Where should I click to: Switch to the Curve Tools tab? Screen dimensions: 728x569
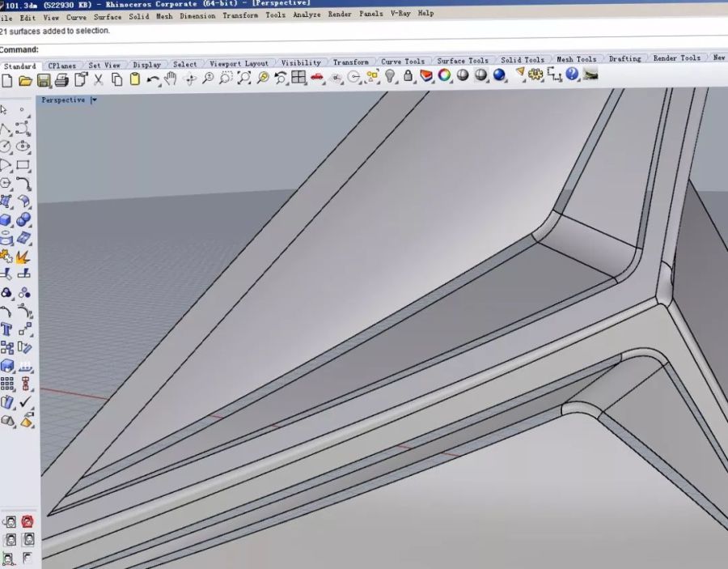click(x=402, y=62)
